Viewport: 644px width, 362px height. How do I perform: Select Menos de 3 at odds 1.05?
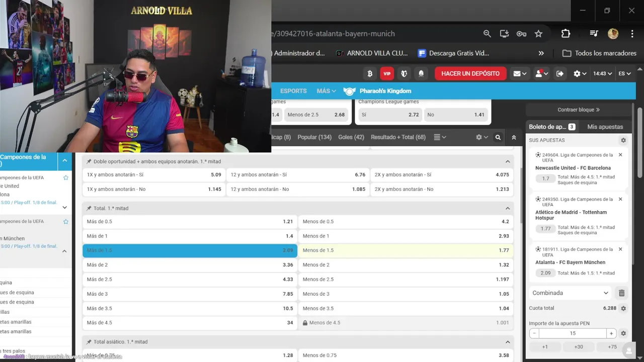[406, 294]
